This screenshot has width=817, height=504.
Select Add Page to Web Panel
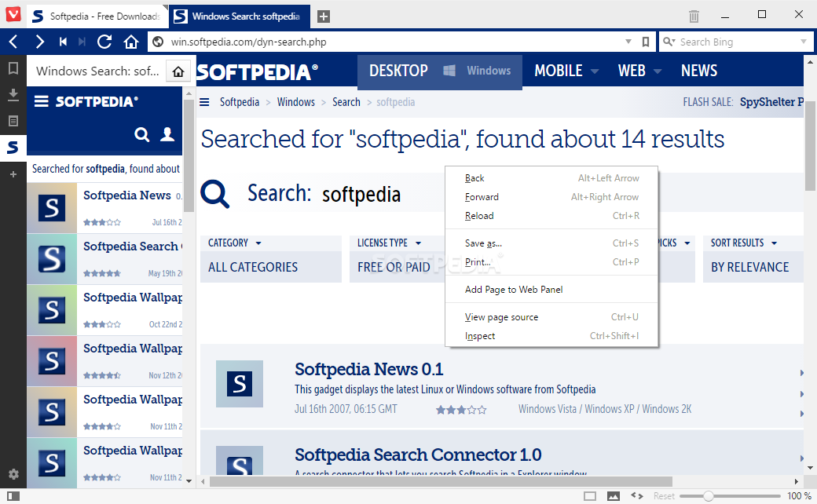click(x=551, y=290)
